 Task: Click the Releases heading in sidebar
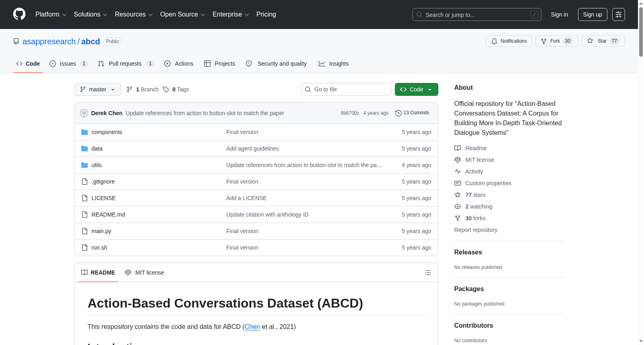(468, 252)
